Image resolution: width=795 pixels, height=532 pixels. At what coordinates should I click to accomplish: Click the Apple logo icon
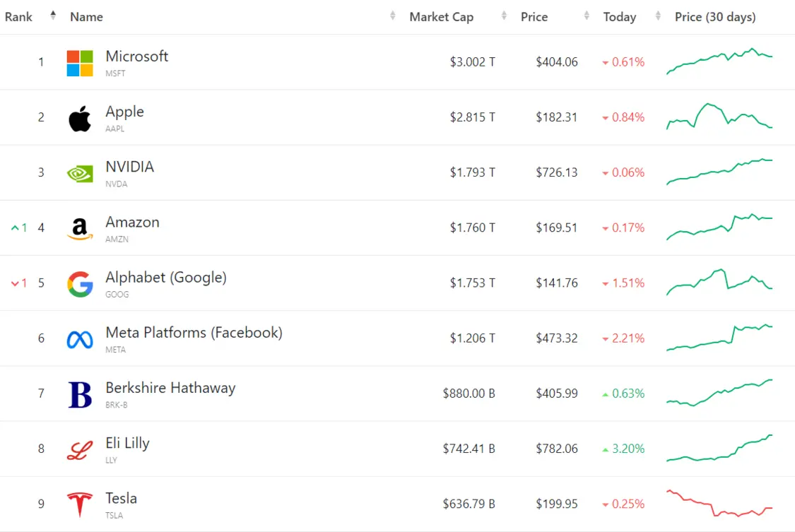(x=80, y=119)
